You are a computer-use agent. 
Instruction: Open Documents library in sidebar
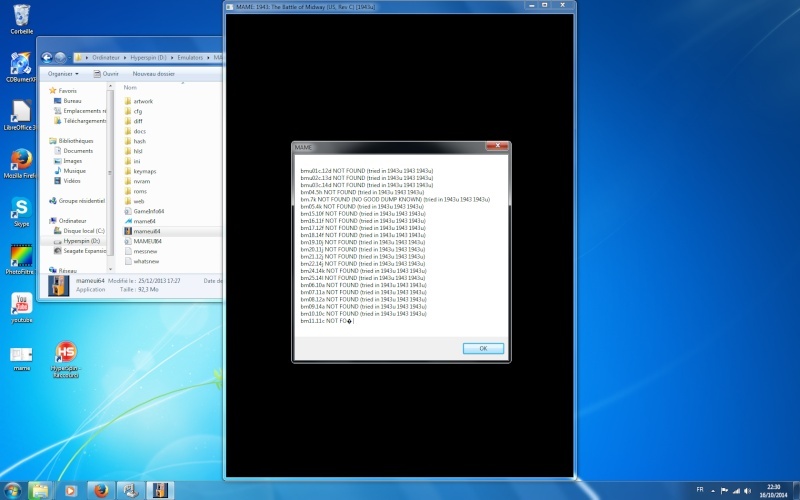click(73, 151)
